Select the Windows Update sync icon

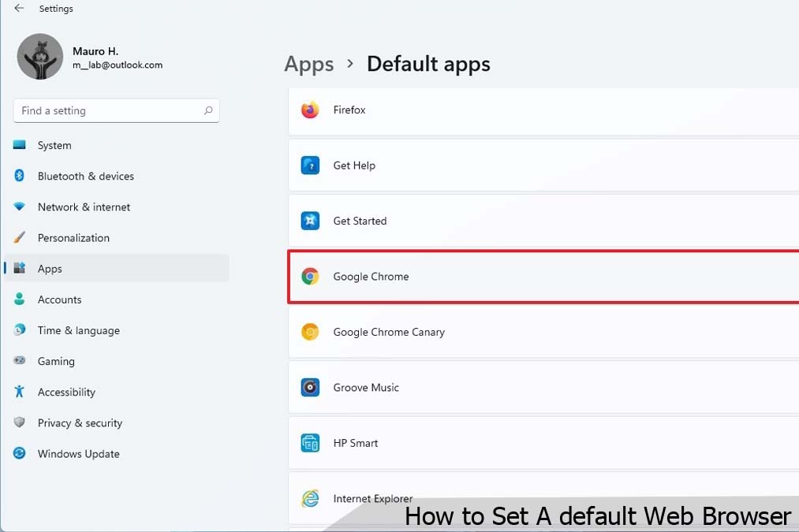pos(20,453)
